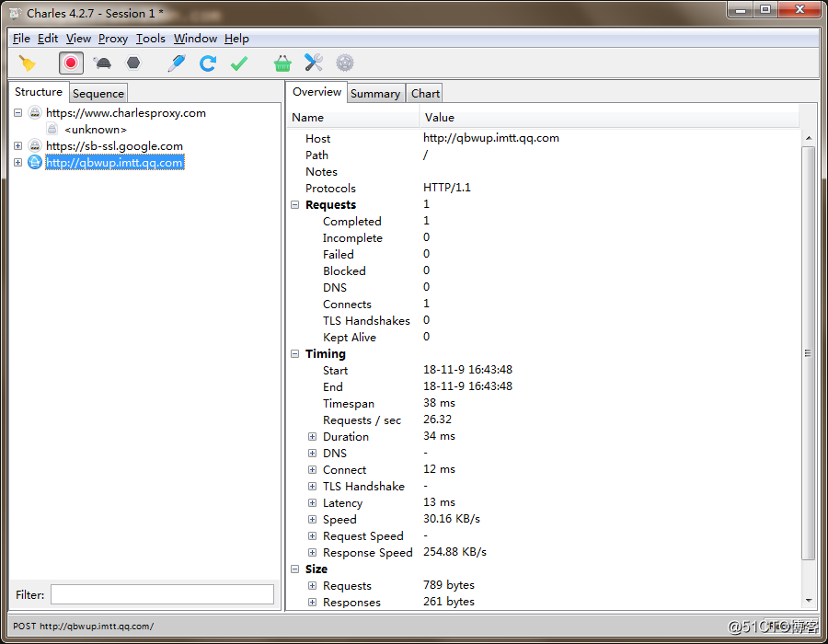The width and height of the screenshot is (828, 644).
Task: Toggle breakpoints with the hexagon icon
Action: tap(133, 63)
